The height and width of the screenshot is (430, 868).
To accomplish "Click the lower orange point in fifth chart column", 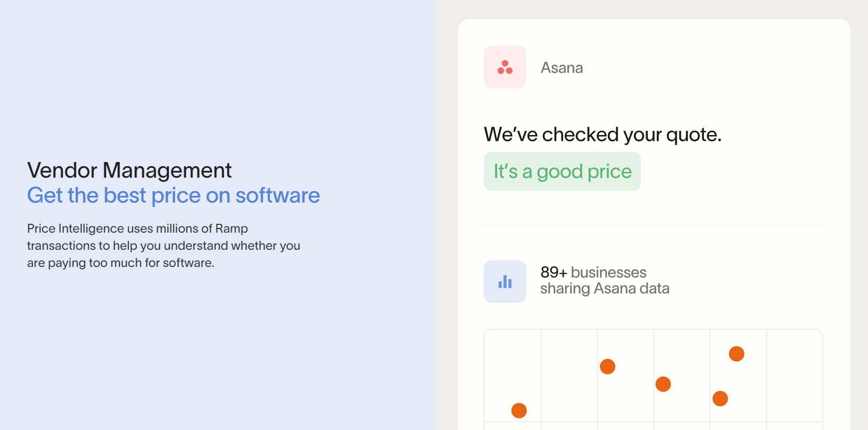I will point(720,399).
